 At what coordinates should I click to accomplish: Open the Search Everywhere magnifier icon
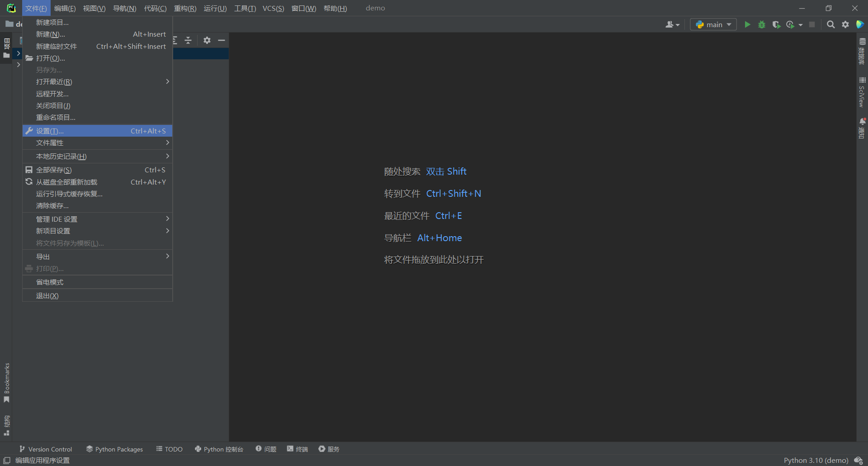(830, 24)
